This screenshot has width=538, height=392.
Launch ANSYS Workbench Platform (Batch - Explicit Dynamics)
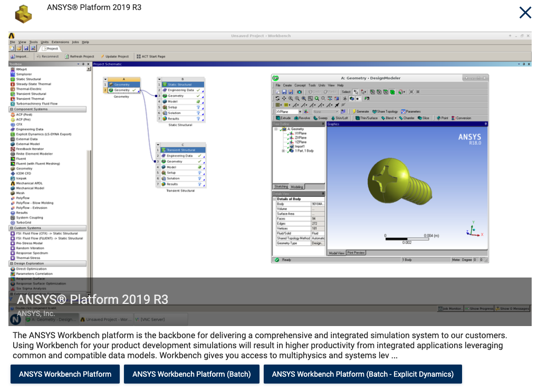coord(363,374)
